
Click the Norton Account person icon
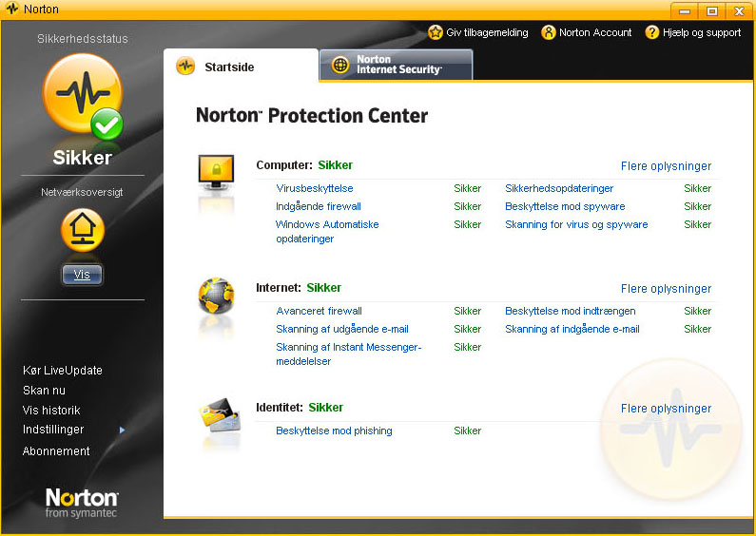(x=548, y=32)
